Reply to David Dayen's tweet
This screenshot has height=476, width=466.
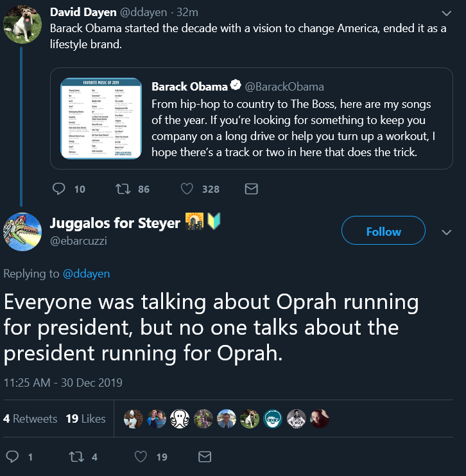pyautogui.click(x=59, y=189)
